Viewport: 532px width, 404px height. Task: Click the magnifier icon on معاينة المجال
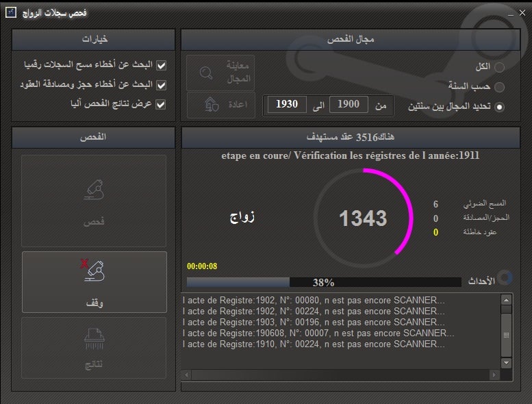pos(205,73)
